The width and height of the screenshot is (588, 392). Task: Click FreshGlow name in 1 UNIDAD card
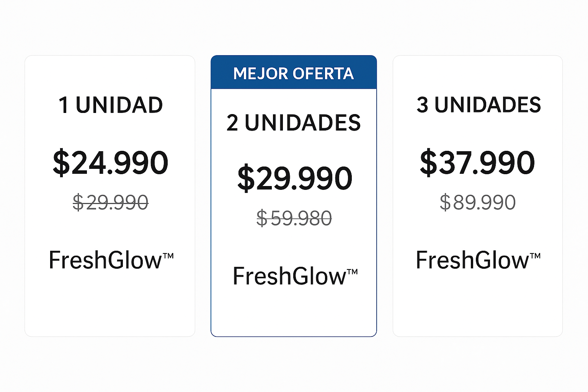pos(105,260)
